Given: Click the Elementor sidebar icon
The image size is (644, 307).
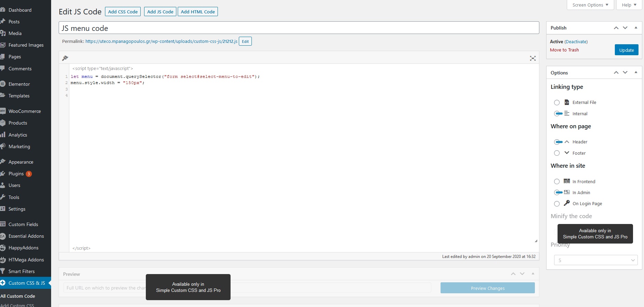Looking at the screenshot, I should click(3, 84).
